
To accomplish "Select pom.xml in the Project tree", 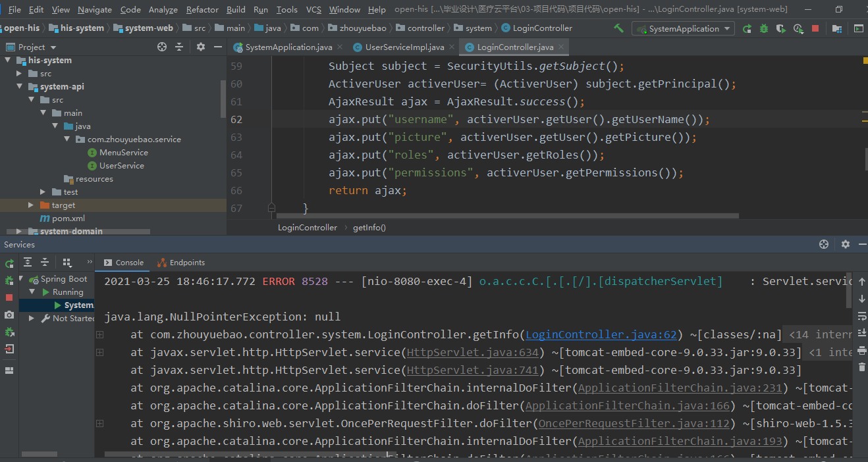I will click(x=68, y=218).
